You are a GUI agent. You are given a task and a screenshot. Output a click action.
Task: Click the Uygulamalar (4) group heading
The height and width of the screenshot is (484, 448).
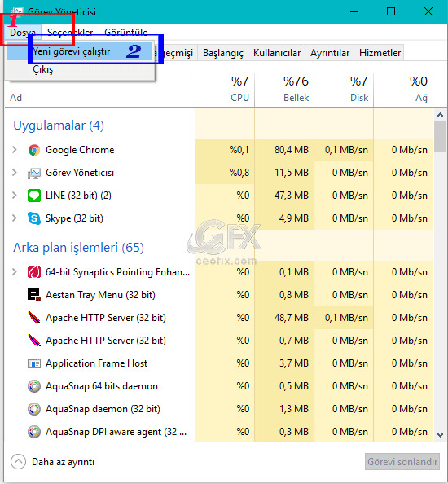[x=59, y=125]
